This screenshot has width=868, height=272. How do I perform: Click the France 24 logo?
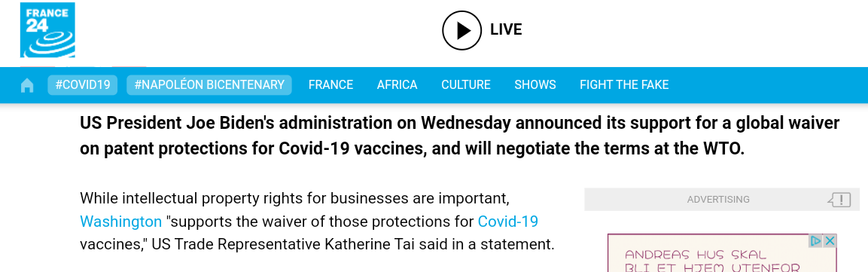coord(47,30)
